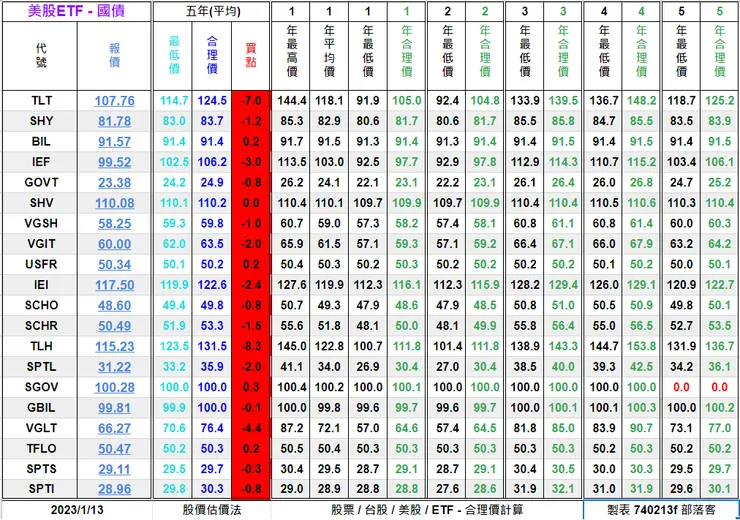The width and height of the screenshot is (740, 520).
Task: Click TLT one-year high 144.4
Action: pos(291,101)
